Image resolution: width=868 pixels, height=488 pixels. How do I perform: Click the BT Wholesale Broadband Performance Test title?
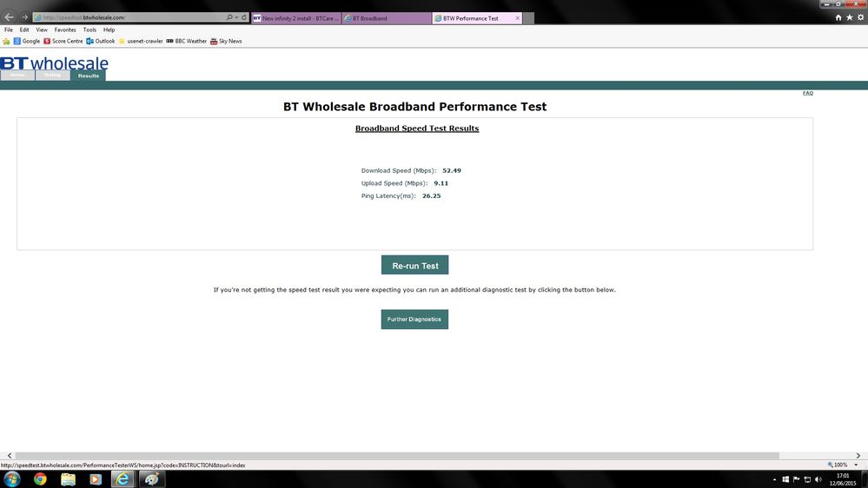[x=414, y=107]
